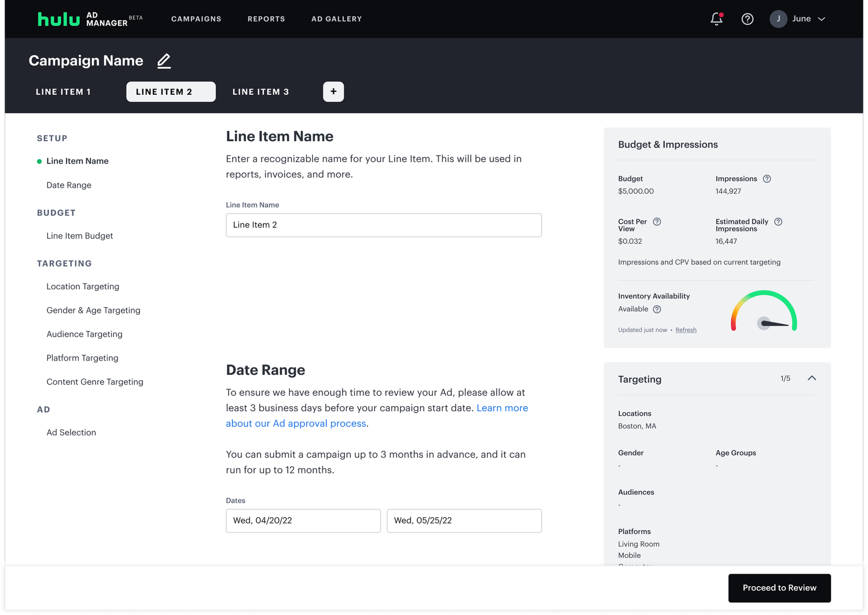Switch to Line Item 3 tab
The image size is (868, 615).
click(x=260, y=92)
